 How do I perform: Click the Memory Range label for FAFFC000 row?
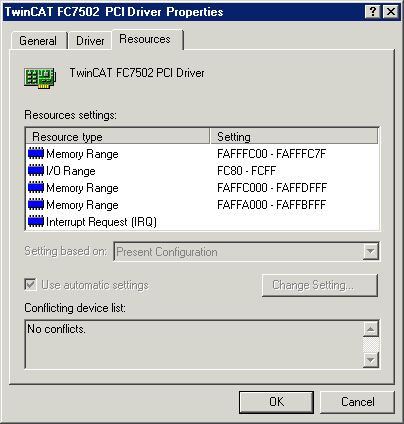point(82,188)
